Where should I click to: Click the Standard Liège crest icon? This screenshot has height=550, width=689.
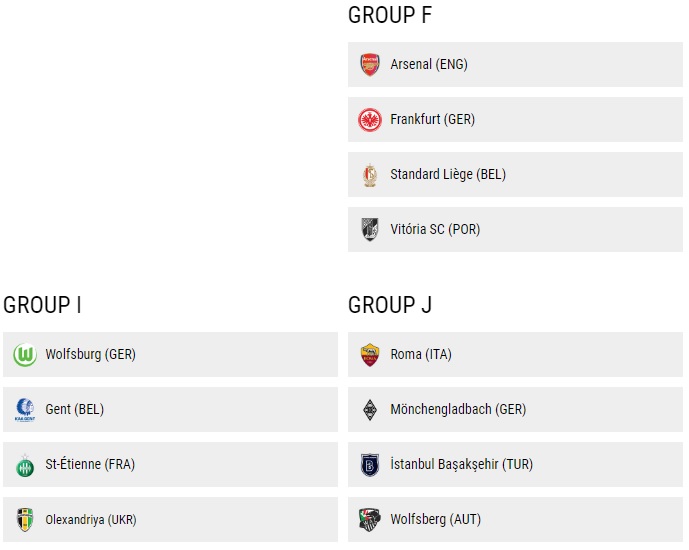point(370,175)
